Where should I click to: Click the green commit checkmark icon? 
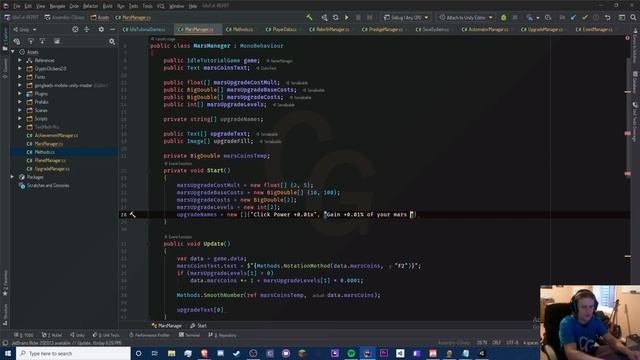pos(585,18)
